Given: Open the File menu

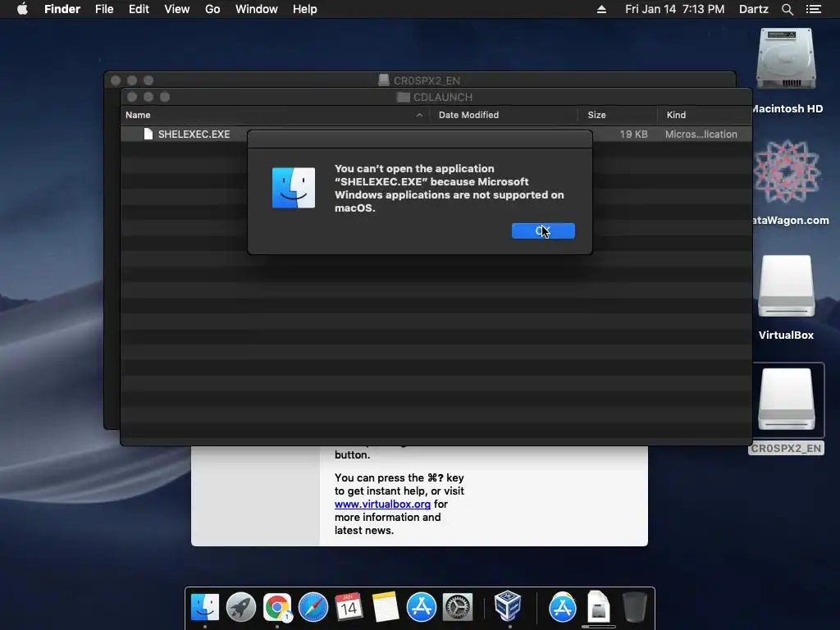Looking at the screenshot, I should (104, 9).
